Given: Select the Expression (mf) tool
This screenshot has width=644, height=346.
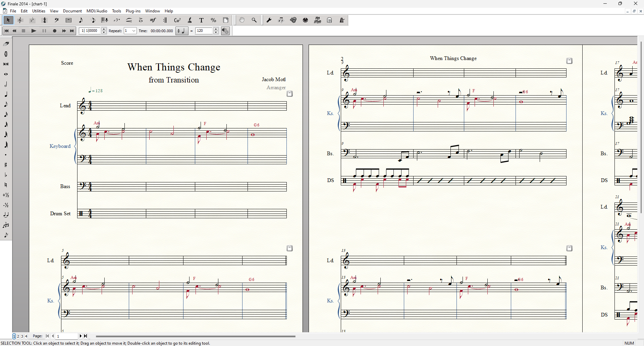Looking at the screenshot, I should pyautogui.click(x=153, y=20).
